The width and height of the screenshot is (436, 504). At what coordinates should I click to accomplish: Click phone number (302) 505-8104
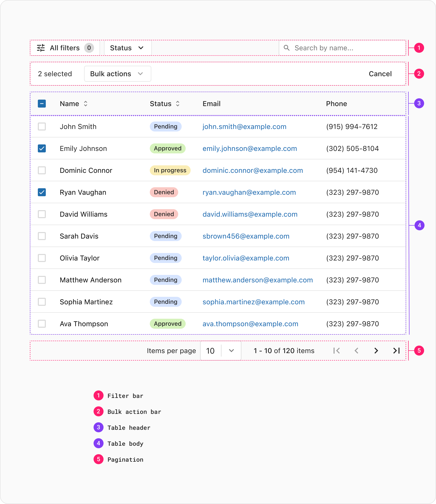pos(352,148)
